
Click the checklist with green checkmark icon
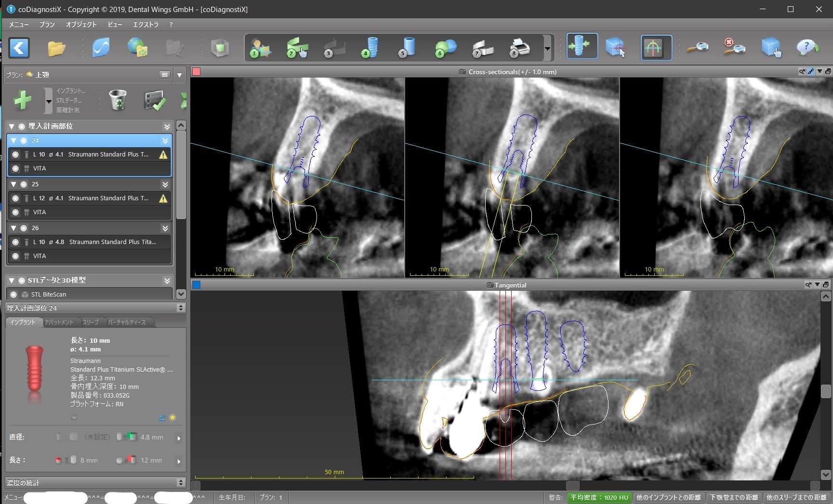(155, 100)
